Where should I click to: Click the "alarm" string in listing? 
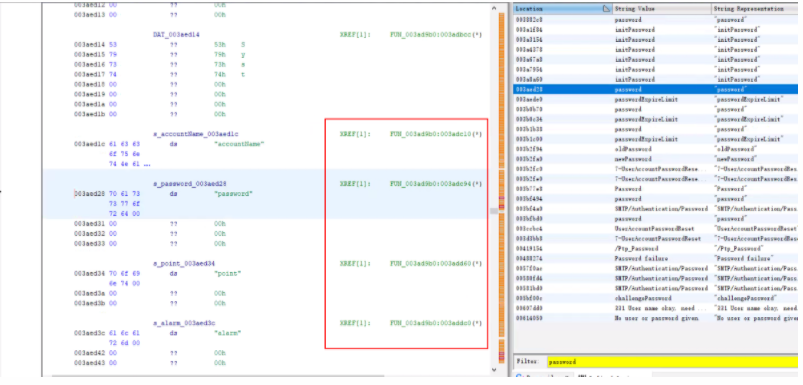[227, 333]
